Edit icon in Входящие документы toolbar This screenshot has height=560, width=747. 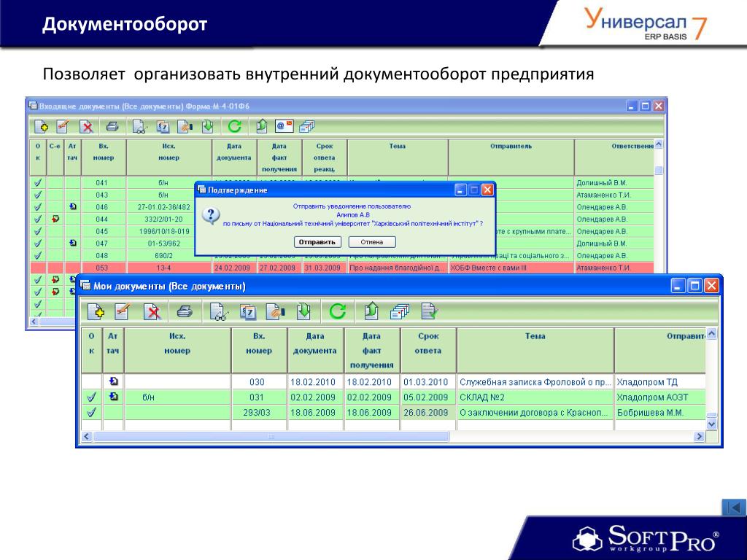point(63,126)
